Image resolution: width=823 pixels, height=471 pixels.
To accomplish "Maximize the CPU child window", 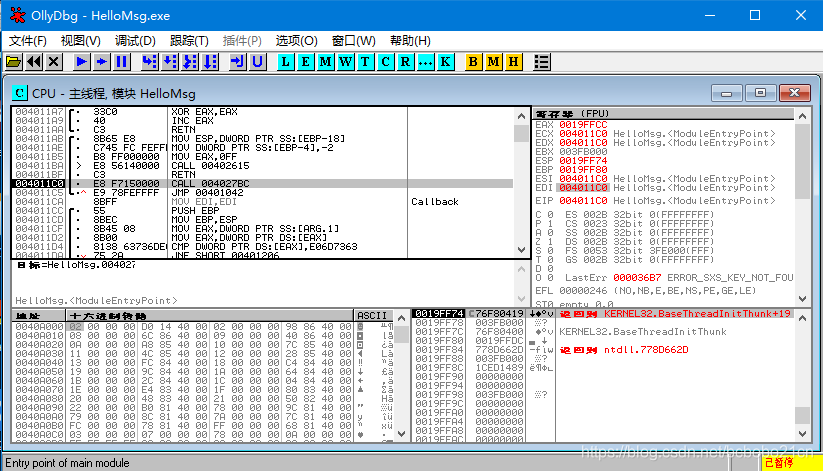I will tap(760, 93).
